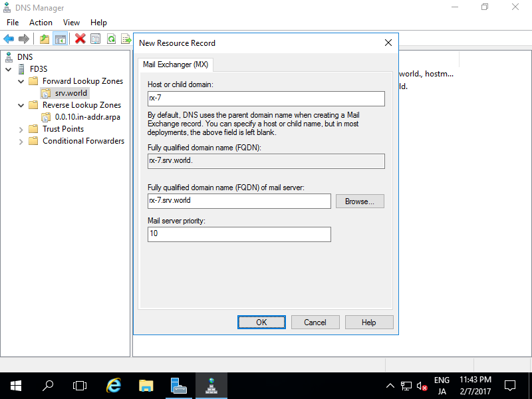Click the red Delete toolbar icon
The image size is (532, 399).
[80, 39]
